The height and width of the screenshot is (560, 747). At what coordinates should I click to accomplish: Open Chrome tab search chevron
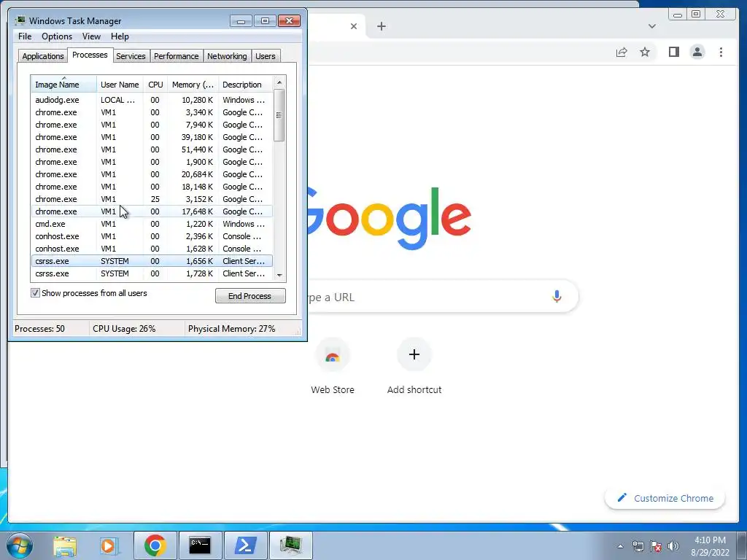[x=651, y=26]
